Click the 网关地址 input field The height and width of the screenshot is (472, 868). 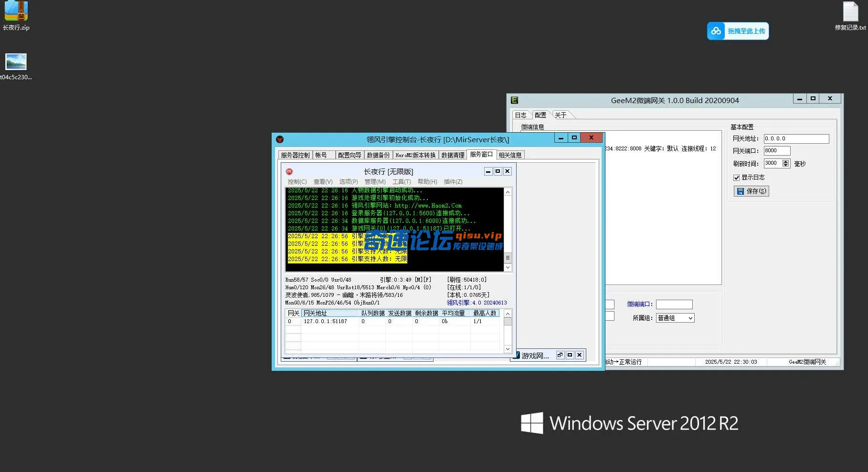(796, 139)
